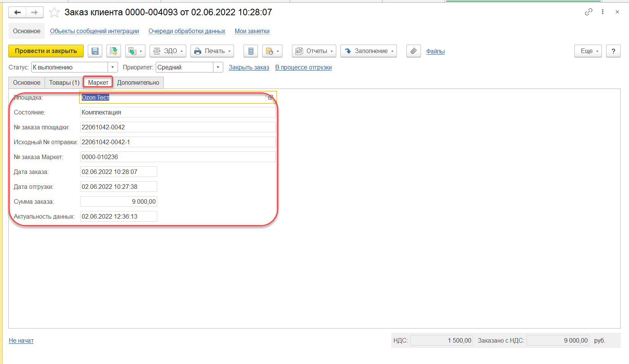Open the create-based-on dropdown button
This screenshot has width=629, height=364.
point(135,51)
